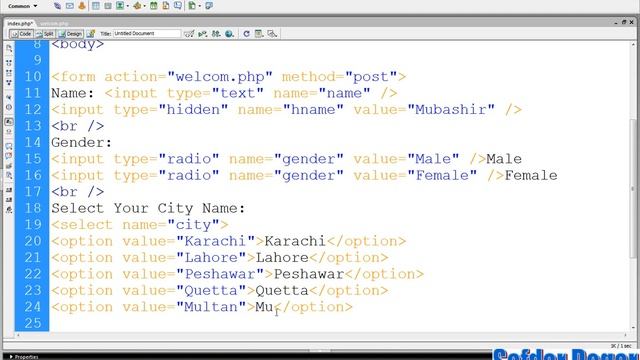Open the Tag Chooser
The width and height of the screenshot is (640, 360).
point(209,6)
